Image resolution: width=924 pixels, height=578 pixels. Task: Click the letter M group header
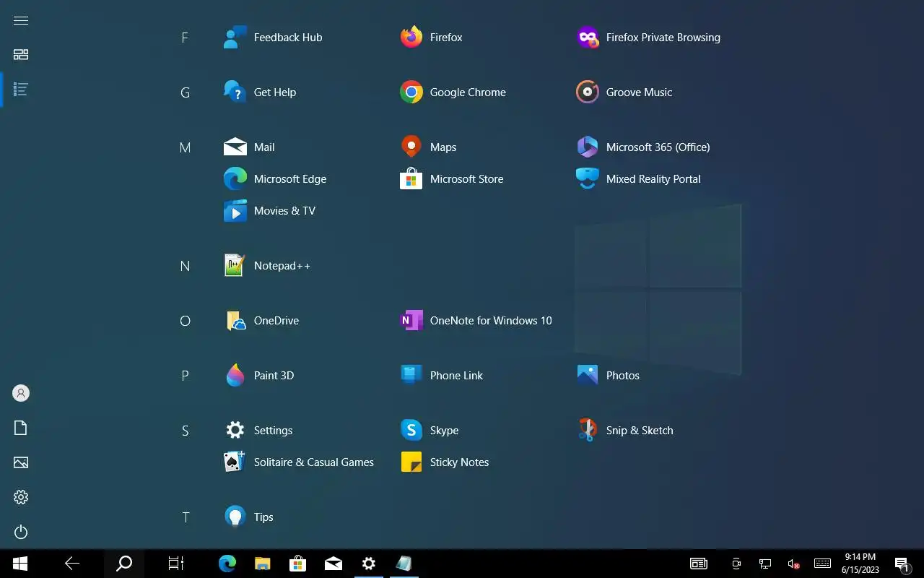pyautogui.click(x=185, y=147)
